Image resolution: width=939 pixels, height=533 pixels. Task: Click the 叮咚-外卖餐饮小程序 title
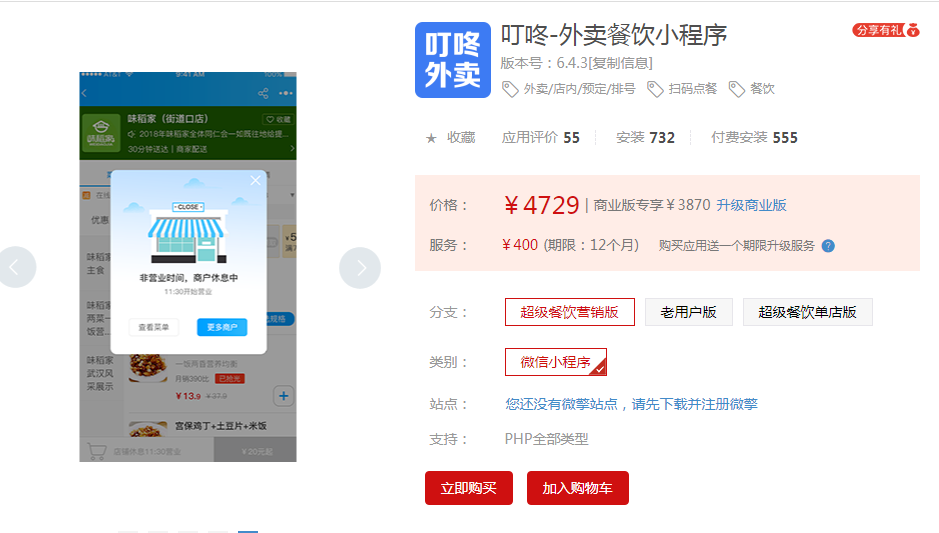(613, 35)
